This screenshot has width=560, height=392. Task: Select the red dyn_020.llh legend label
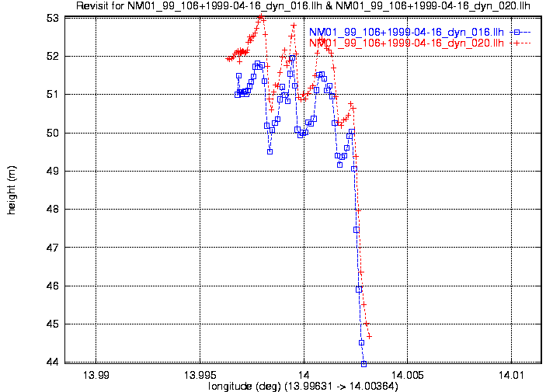pyautogui.click(x=408, y=43)
